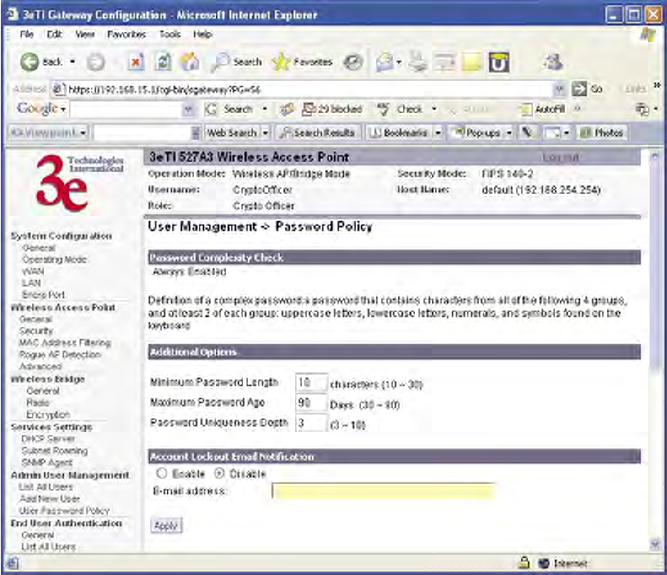Open the Add New User link
The image size is (667, 575).
click(50, 498)
